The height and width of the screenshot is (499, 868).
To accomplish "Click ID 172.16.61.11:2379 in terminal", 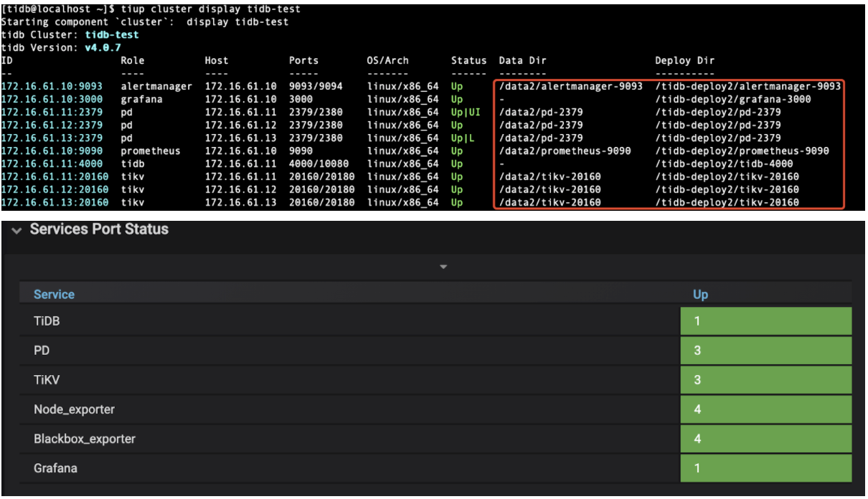I will pos(52,112).
